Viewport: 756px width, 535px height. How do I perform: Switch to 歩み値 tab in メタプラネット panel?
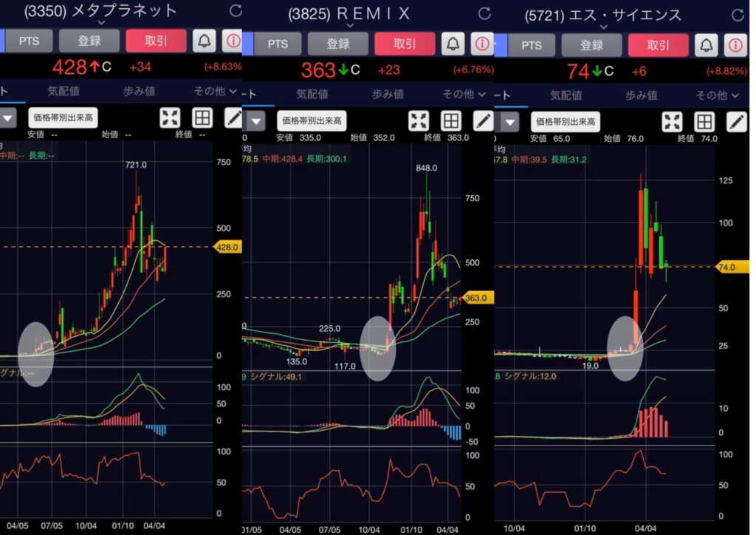[139, 91]
